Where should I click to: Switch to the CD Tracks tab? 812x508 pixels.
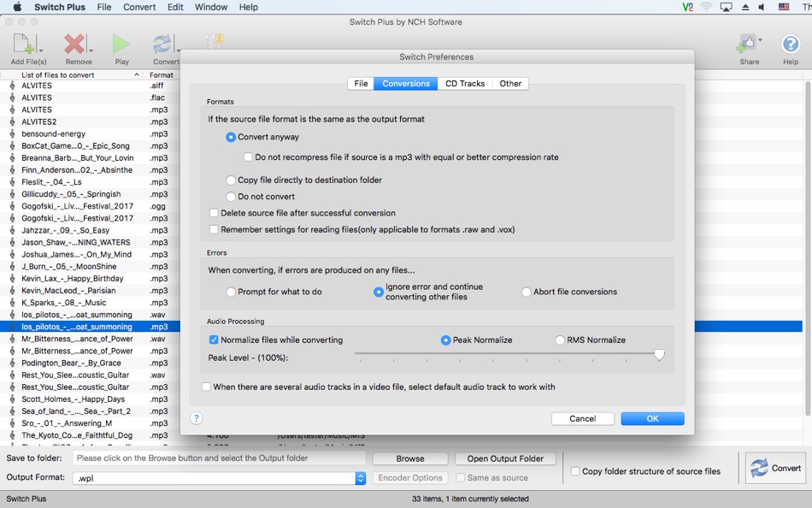(x=465, y=84)
